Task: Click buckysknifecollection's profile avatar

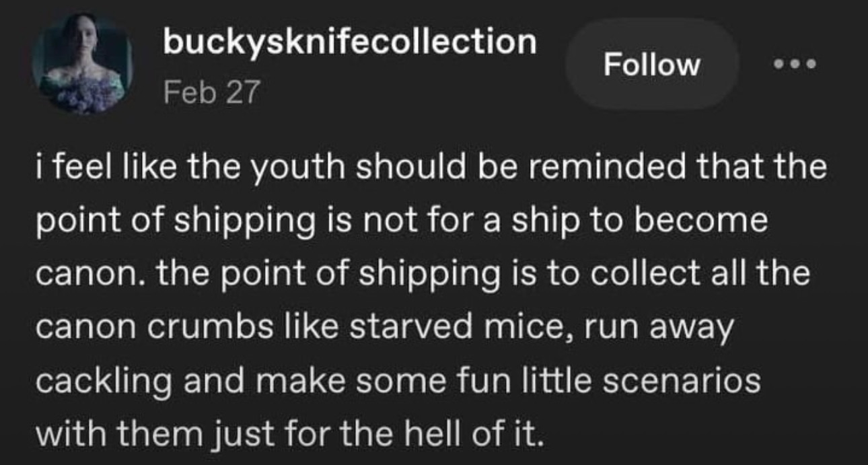Action: (82, 64)
